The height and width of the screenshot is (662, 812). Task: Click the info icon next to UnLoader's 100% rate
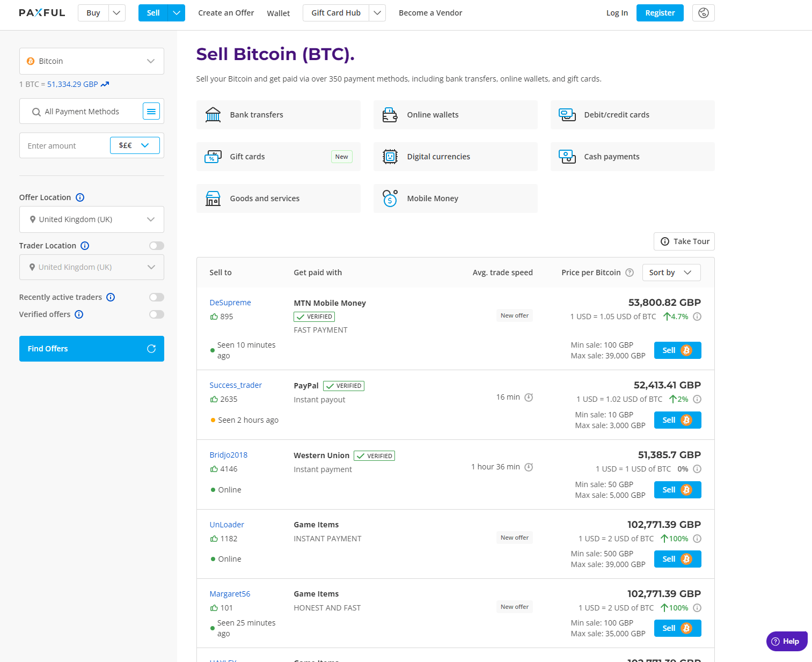click(x=697, y=539)
